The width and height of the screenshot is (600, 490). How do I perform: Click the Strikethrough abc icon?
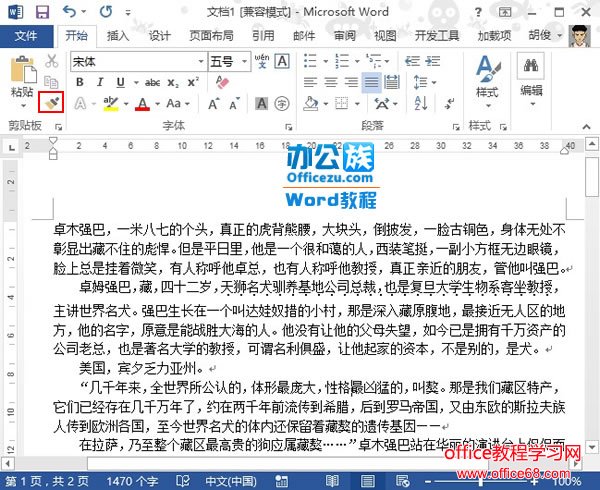[152, 82]
